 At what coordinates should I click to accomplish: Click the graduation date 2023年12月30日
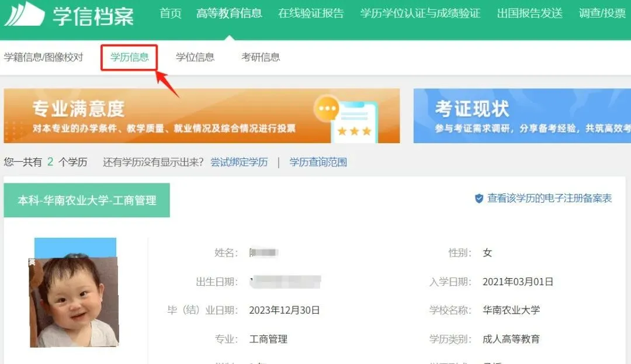coord(285,310)
